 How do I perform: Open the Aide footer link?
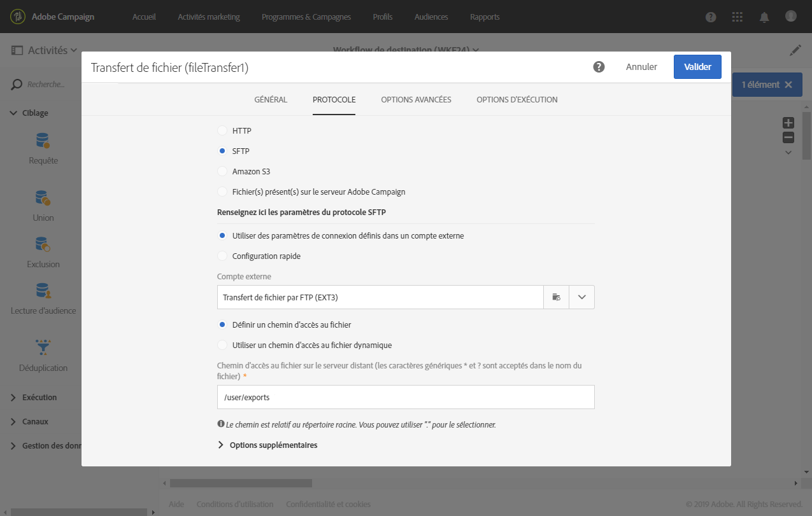[x=176, y=505]
